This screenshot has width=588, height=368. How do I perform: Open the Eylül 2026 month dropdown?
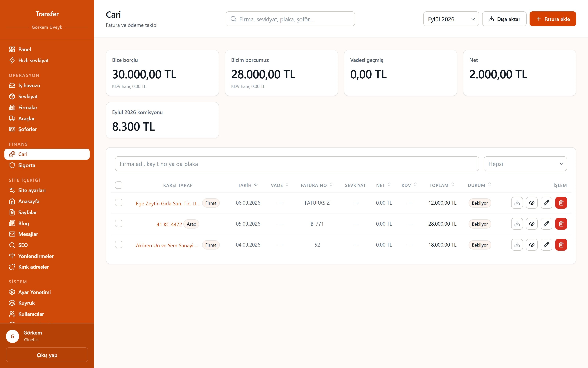coord(451,19)
